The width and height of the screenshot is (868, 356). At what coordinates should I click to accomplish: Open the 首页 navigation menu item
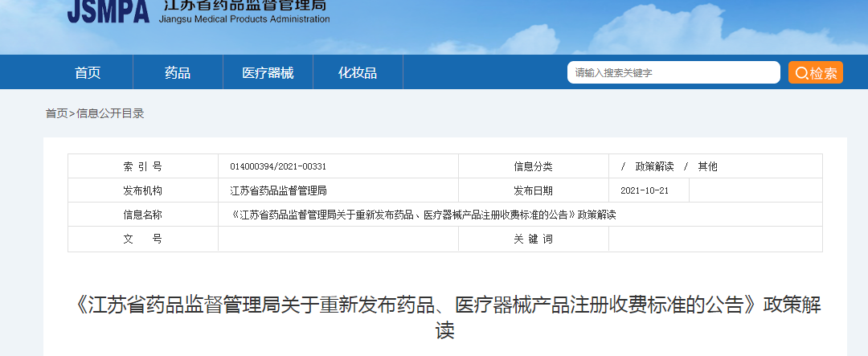pos(88,72)
